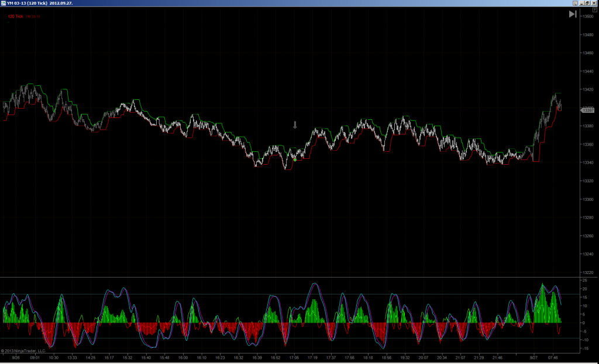The image size is (599, 364).
Task: Jump to the latest bar with the skip-forward arrow
Action: [x=573, y=14]
